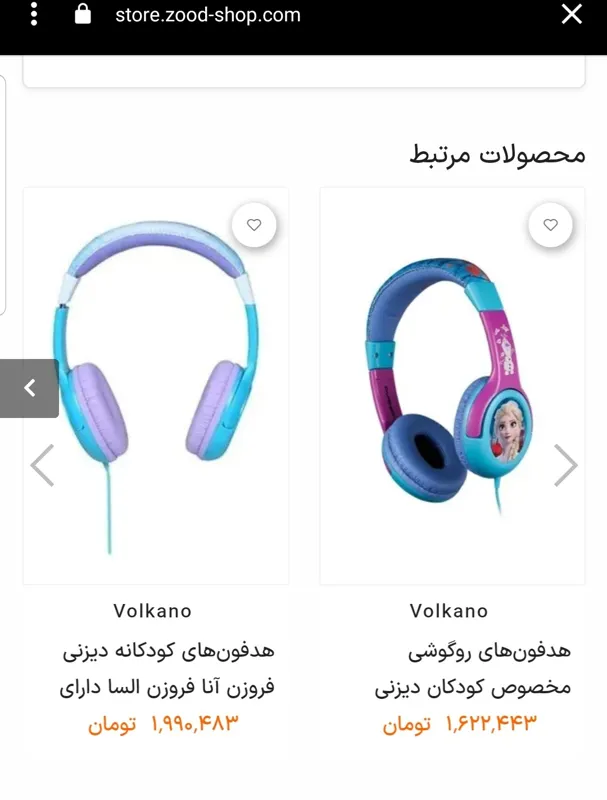Open title هدفون‌های کودکانه دیزنی product link
The width and height of the screenshot is (607, 800).
(x=169, y=651)
